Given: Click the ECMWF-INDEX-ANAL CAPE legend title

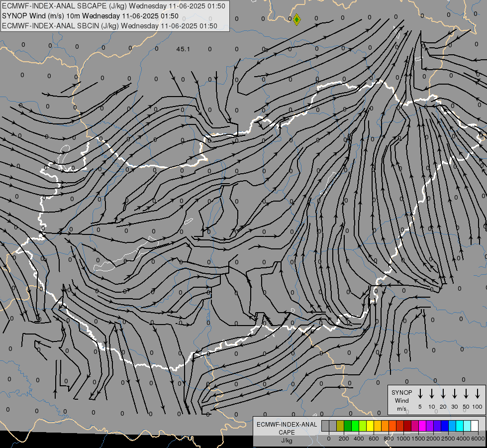Looking at the screenshot, I should click(287, 429).
